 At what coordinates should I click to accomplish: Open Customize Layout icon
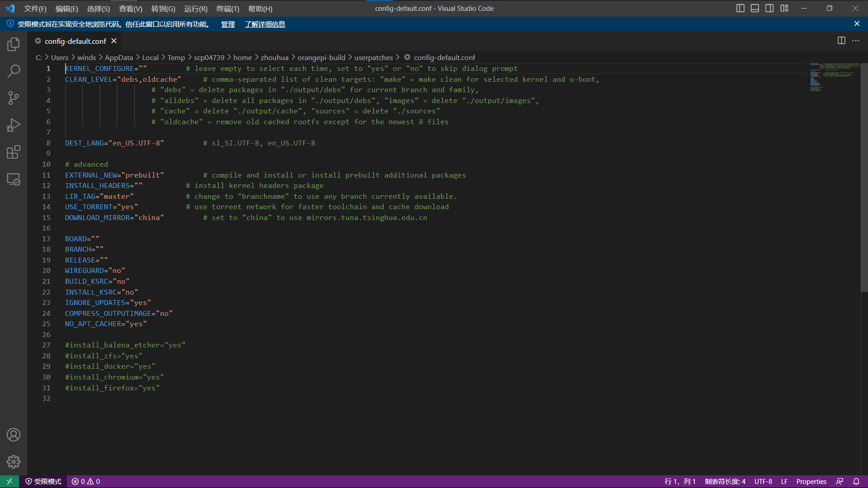(784, 8)
